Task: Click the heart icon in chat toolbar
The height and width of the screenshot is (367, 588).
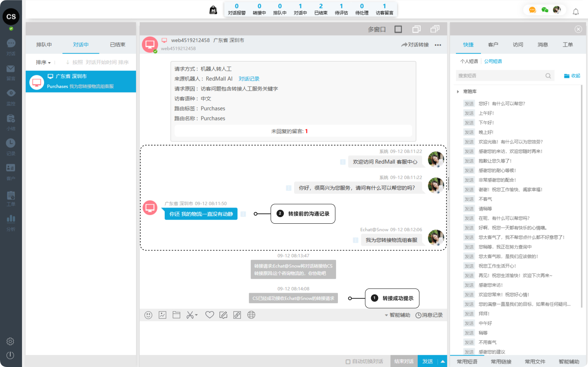Action: point(210,315)
